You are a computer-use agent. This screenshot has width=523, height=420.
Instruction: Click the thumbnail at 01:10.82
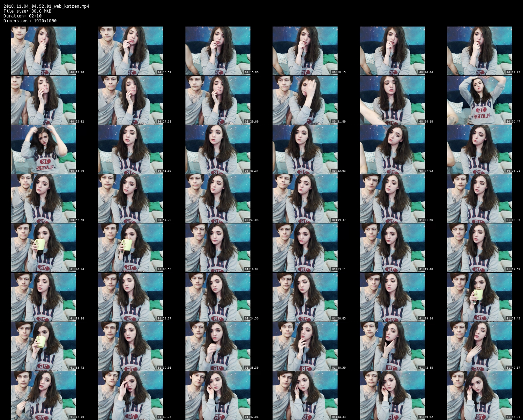218,248
